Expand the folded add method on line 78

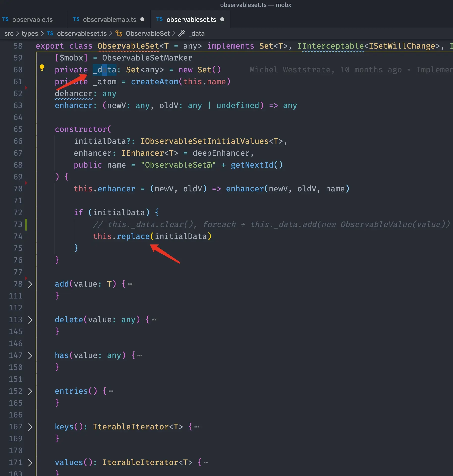point(30,284)
